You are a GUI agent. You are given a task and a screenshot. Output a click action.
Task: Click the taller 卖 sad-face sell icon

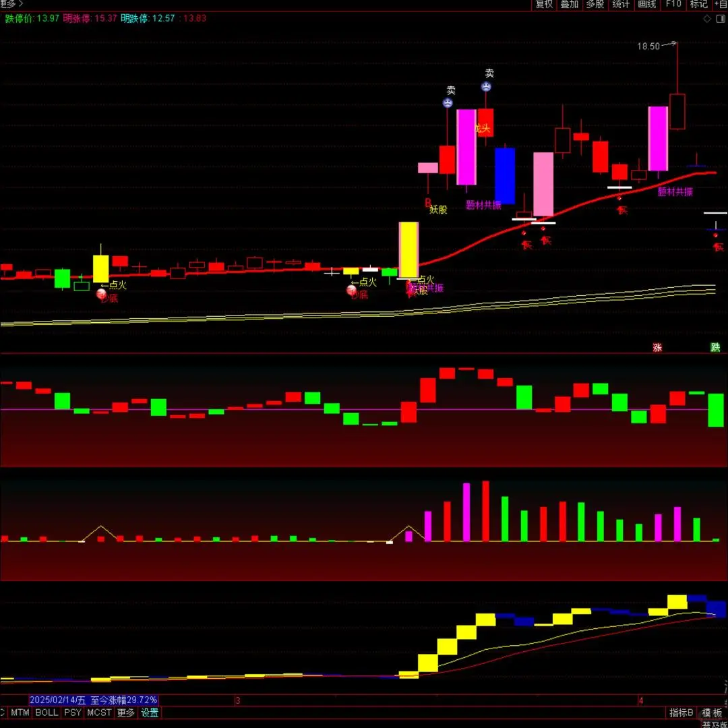[486, 86]
